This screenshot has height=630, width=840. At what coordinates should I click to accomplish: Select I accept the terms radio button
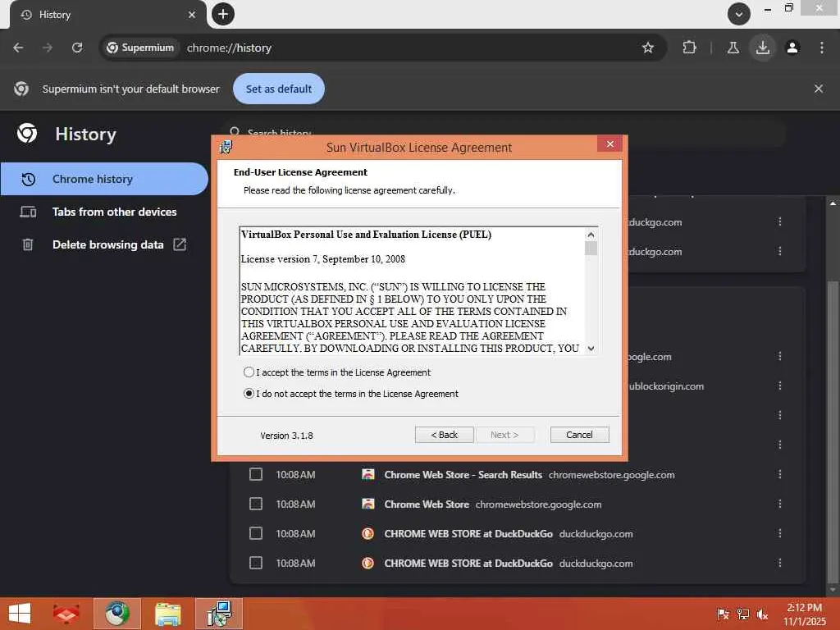(249, 372)
